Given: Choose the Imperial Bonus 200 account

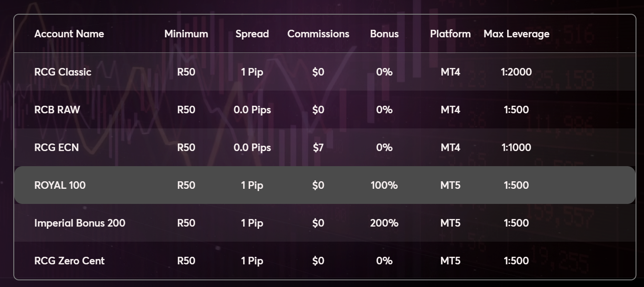Looking at the screenshot, I should 80,223.
